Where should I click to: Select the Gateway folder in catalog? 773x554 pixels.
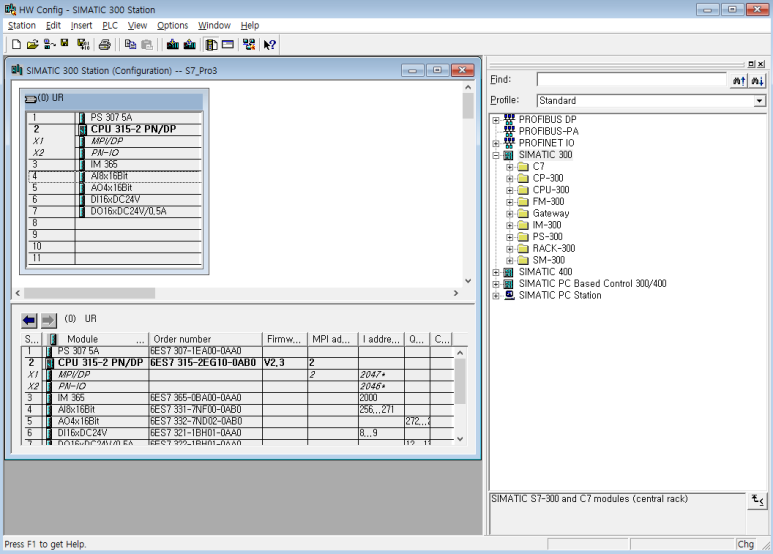coord(551,213)
